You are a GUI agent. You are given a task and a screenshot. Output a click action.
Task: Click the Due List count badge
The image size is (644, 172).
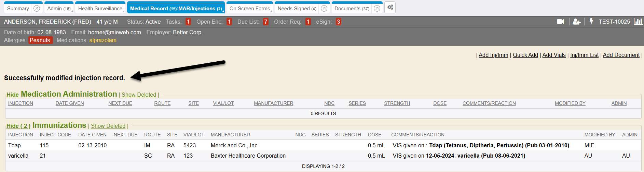[x=265, y=22]
